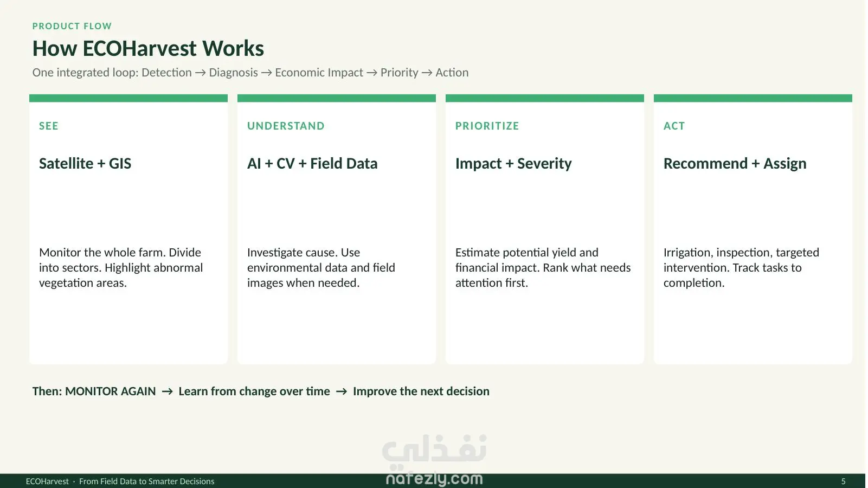Select the Investigate cause description text
Screen dimensions: 868x488
pos(321,267)
